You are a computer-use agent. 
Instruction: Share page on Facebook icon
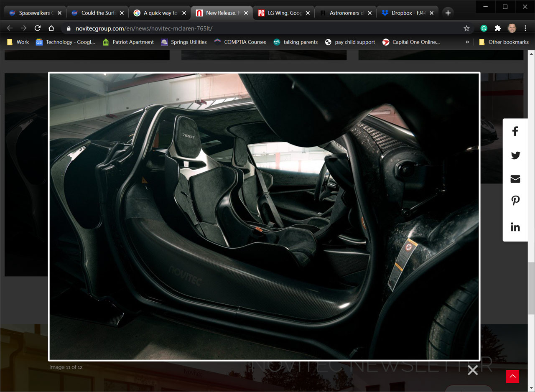coord(515,131)
